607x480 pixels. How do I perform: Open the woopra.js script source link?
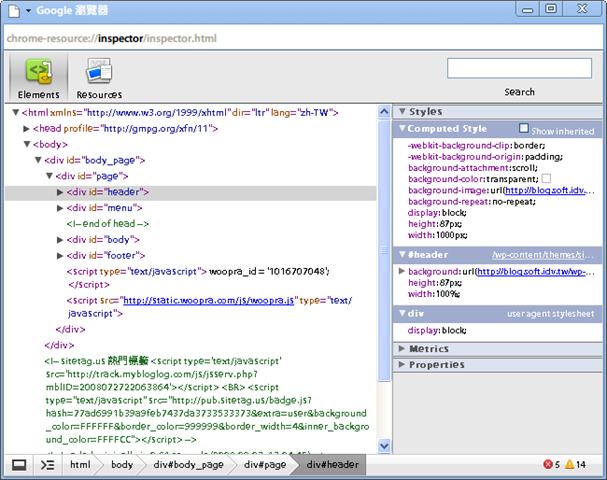point(208,300)
